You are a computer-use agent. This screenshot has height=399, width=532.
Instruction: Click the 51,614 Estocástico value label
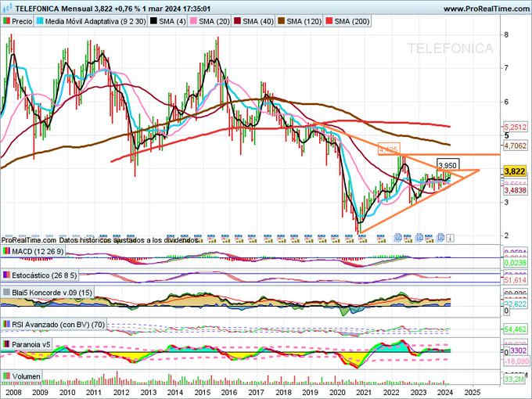click(x=516, y=280)
